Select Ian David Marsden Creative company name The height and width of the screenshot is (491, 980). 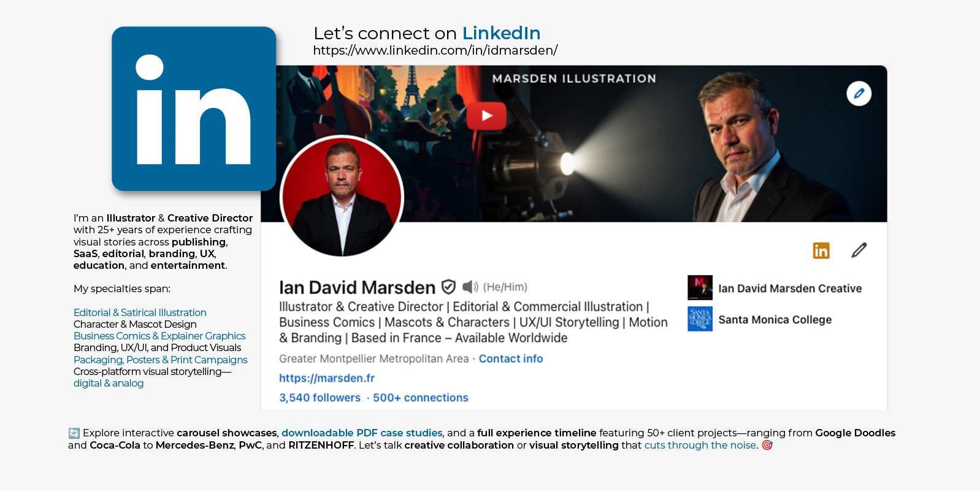790,288
